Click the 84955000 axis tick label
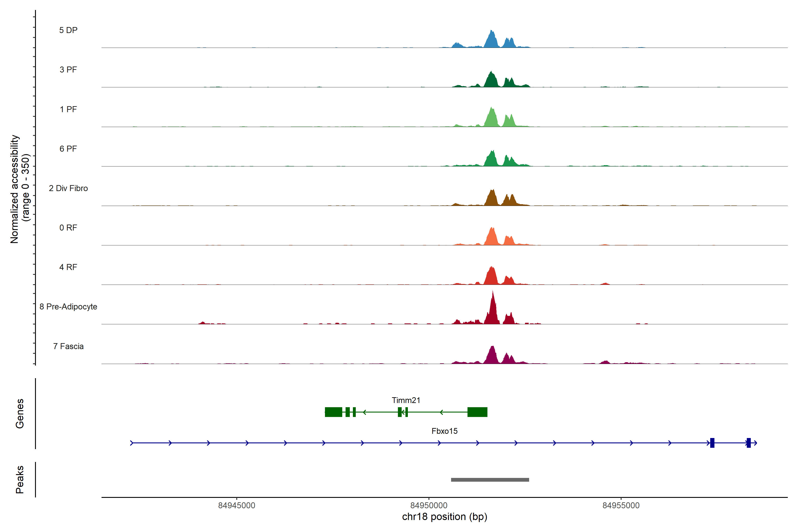This screenshot has height=532, width=798. coord(621,505)
